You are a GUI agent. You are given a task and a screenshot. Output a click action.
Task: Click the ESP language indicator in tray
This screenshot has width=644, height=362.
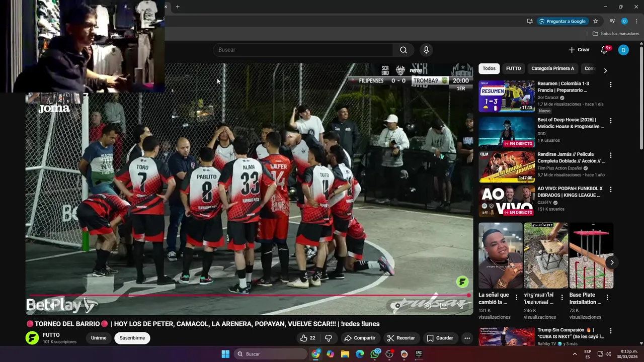588,354
